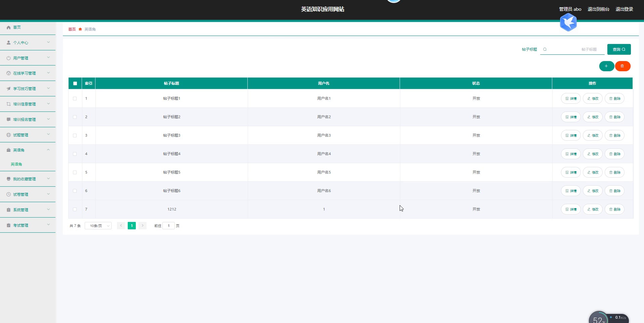Expand 学习技巧管理 chevron
The image size is (644, 323).
[48, 88]
